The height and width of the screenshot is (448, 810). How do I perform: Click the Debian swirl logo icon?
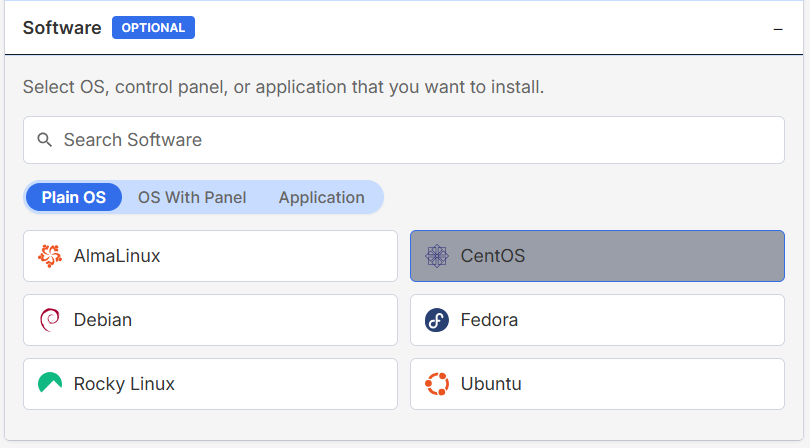(x=50, y=320)
